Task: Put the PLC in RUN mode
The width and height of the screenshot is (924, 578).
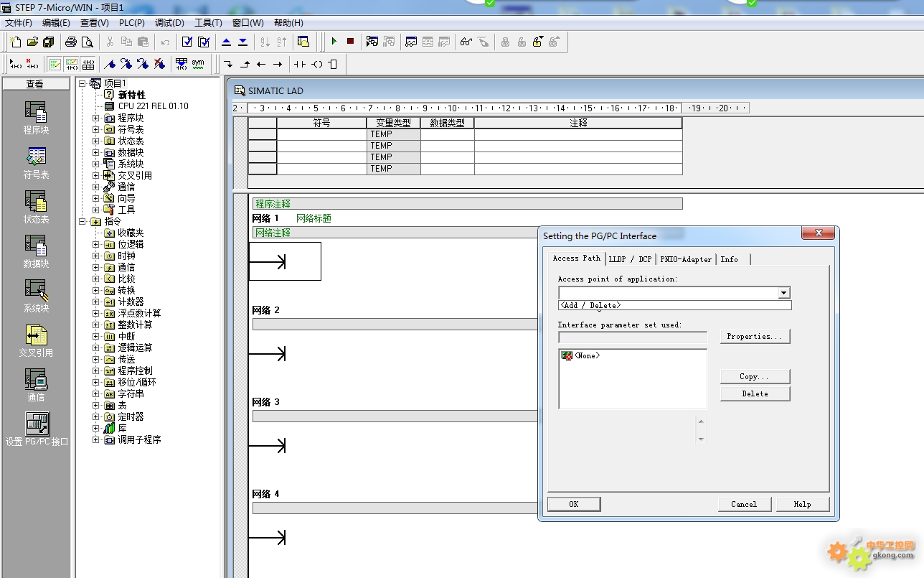Action: pyautogui.click(x=334, y=42)
